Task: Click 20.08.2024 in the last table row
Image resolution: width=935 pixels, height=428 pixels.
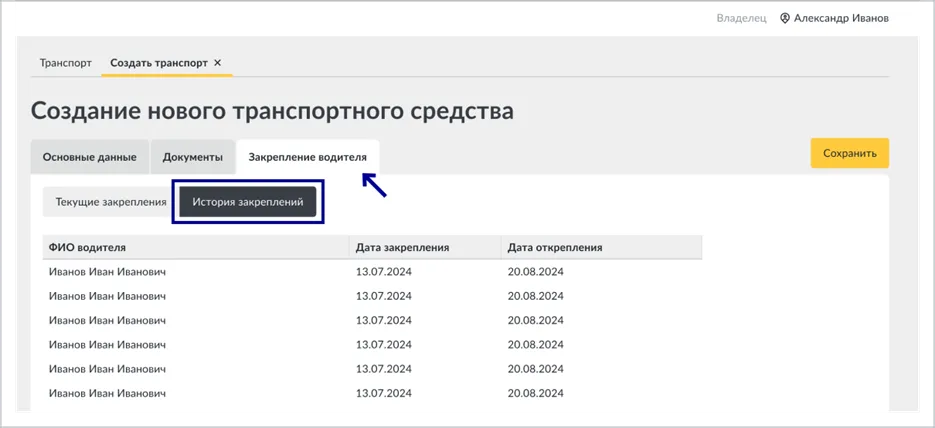Action: coord(535,393)
